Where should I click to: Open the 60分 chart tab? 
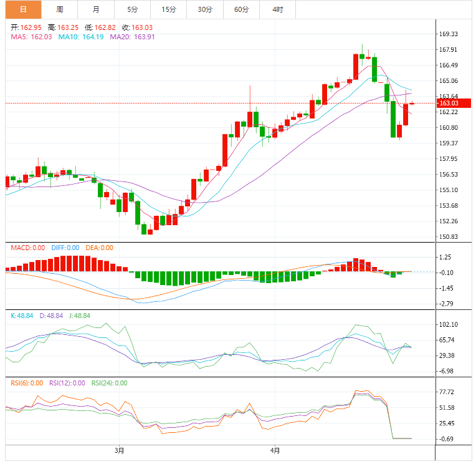point(241,9)
